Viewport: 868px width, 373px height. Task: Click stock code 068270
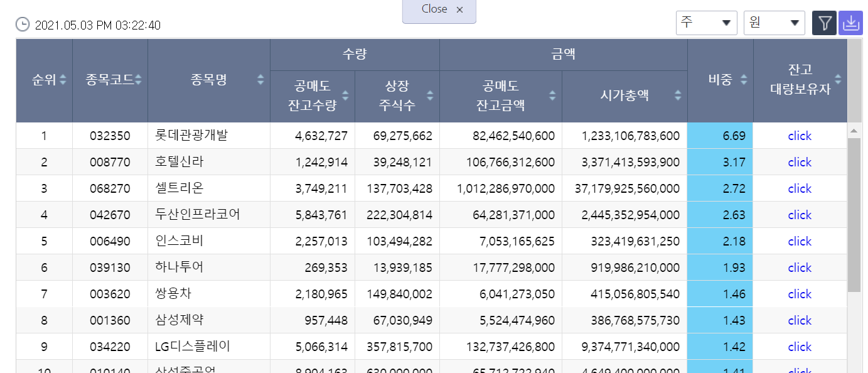coord(110,188)
